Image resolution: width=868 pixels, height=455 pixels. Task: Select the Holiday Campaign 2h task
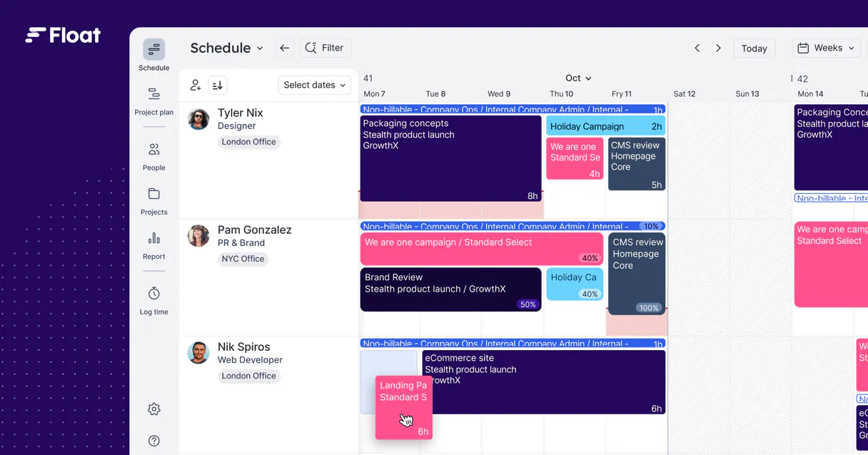pyautogui.click(x=605, y=126)
